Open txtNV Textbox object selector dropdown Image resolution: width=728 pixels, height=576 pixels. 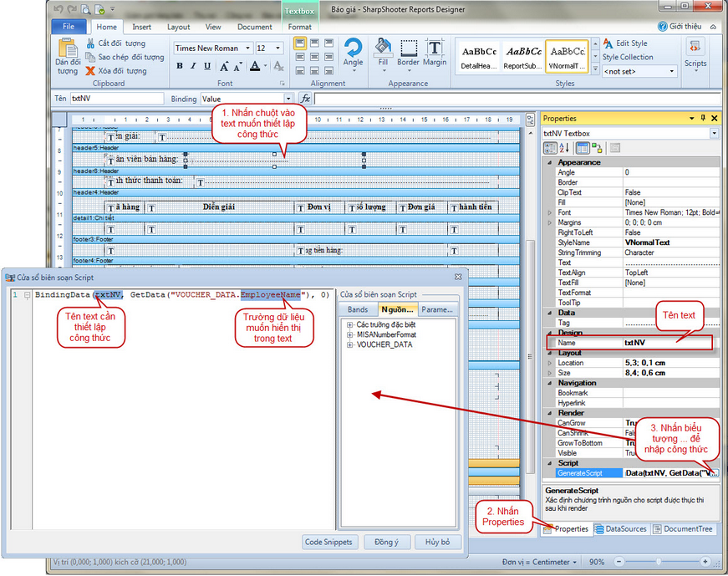coord(714,133)
